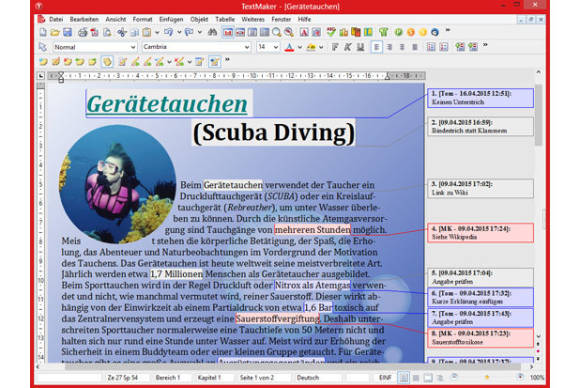Screen dimensions: 580x388
Task: Click the tab type selector at ruler corner
Action: (41, 76)
